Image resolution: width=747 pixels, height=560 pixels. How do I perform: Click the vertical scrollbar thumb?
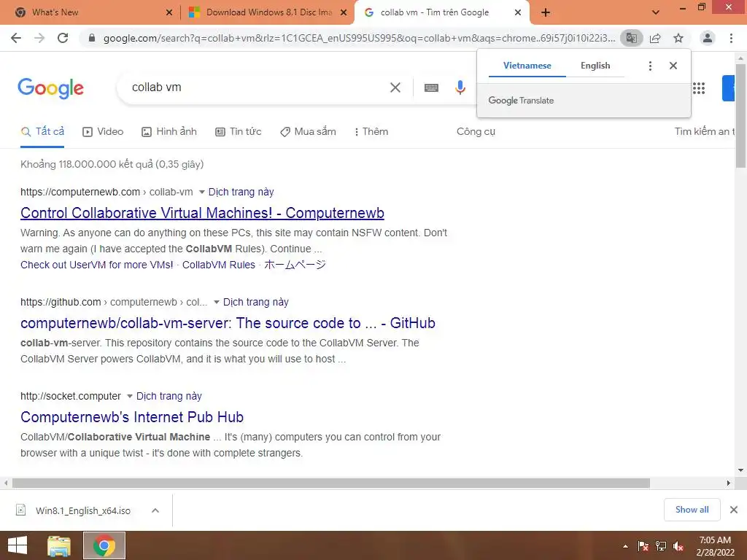point(740,116)
